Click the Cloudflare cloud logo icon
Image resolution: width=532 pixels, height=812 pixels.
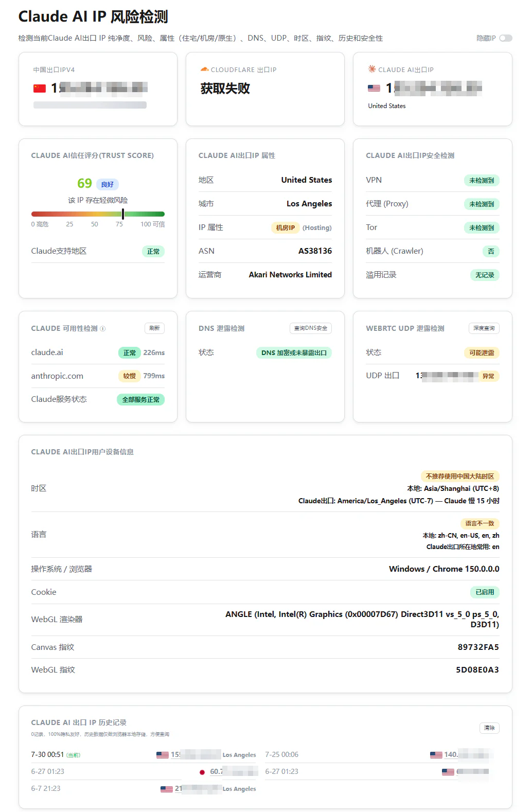[x=204, y=69]
